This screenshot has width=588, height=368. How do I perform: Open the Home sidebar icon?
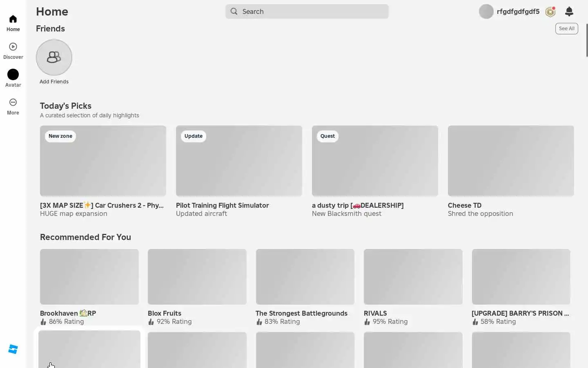pyautogui.click(x=13, y=19)
